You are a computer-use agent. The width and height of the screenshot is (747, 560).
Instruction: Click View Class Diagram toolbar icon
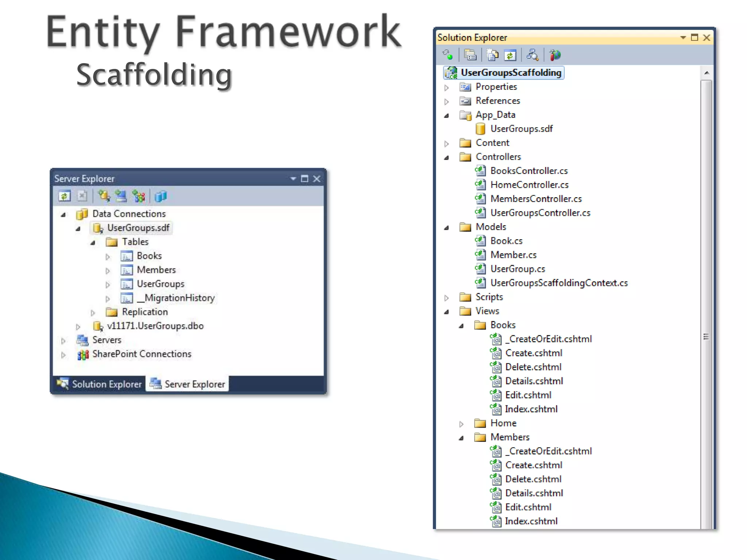click(x=532, y=55)
